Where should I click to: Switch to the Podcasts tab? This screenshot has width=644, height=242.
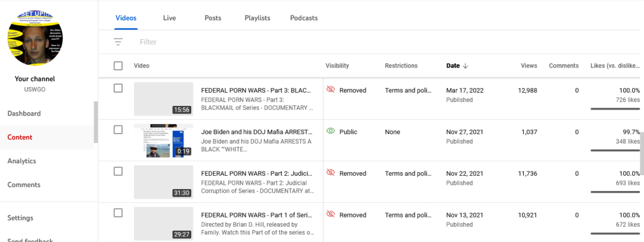(304, 18)
